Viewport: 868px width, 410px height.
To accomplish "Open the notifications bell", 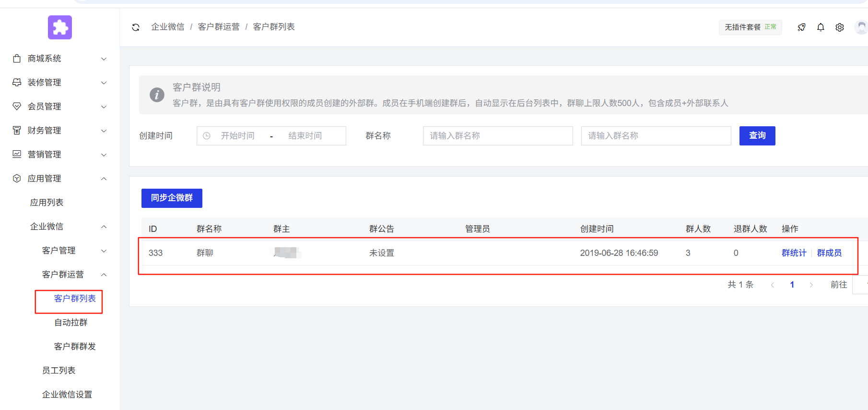I will pyautogui.click(x=821, y=27).
